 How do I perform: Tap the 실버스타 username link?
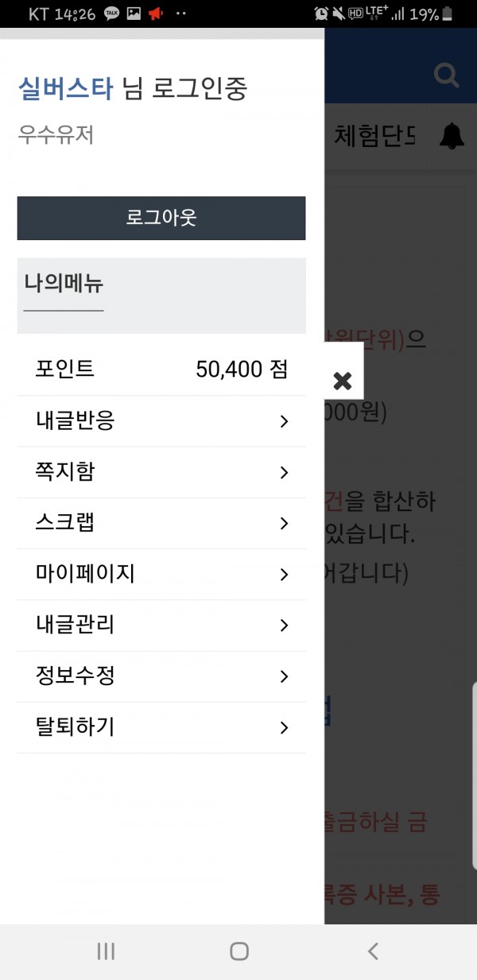click(66, 89)
